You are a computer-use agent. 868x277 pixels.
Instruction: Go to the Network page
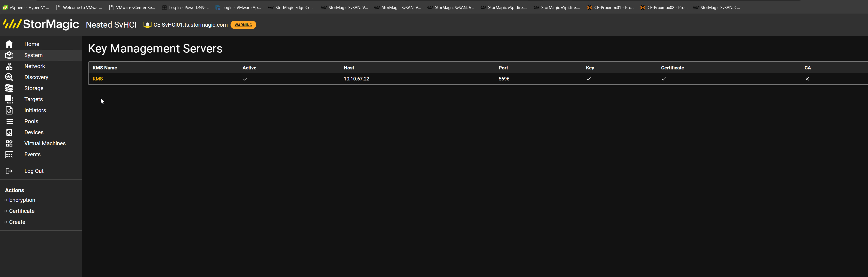[34, 66]
